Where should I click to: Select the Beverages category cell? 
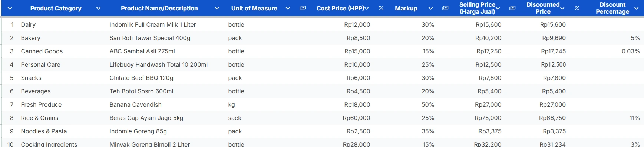tap(36, 91)
